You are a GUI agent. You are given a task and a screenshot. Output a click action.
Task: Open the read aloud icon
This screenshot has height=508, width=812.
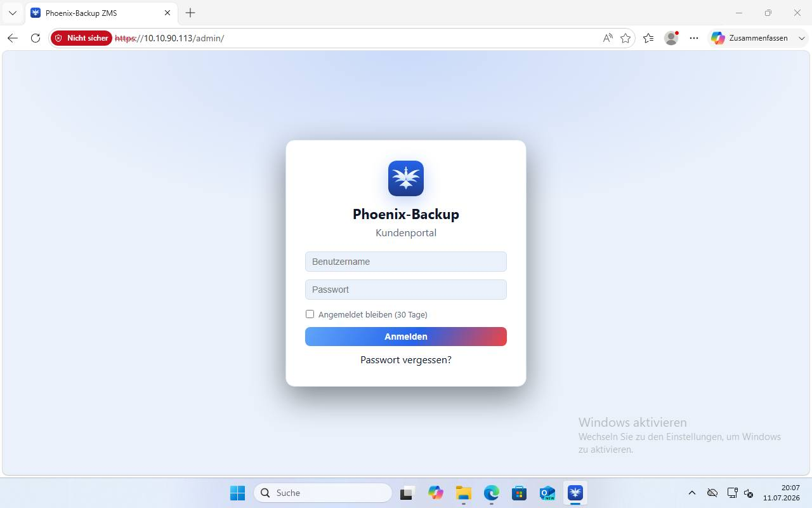coord(608,38)
